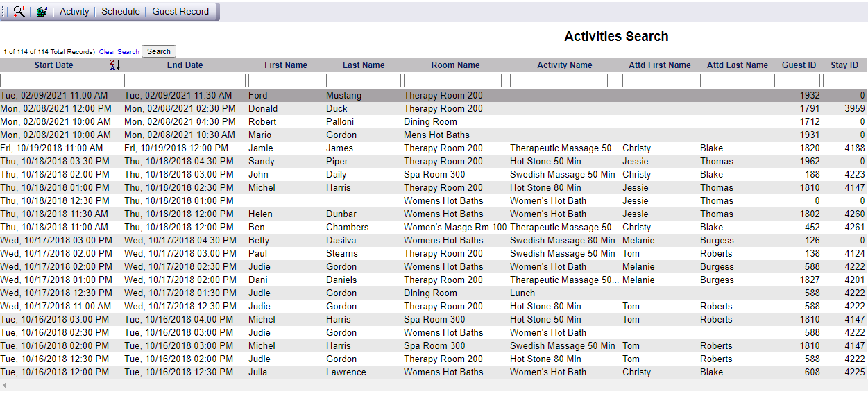Click the Mens Hot Baths room cell

click(436, 135)
